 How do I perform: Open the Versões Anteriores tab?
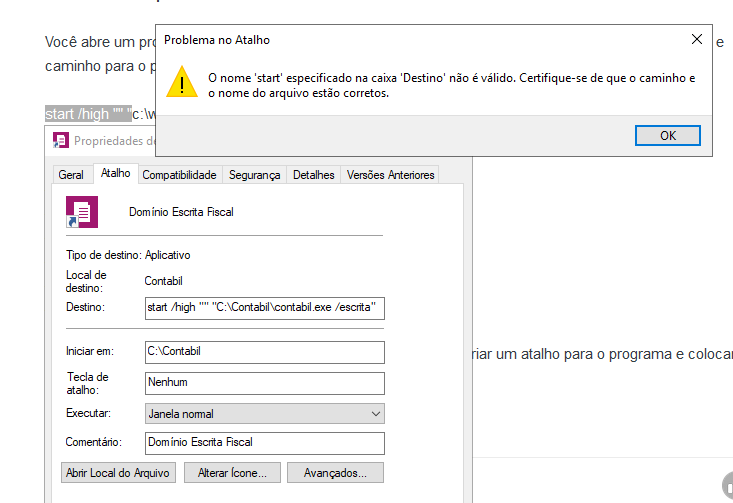(390, 175)
